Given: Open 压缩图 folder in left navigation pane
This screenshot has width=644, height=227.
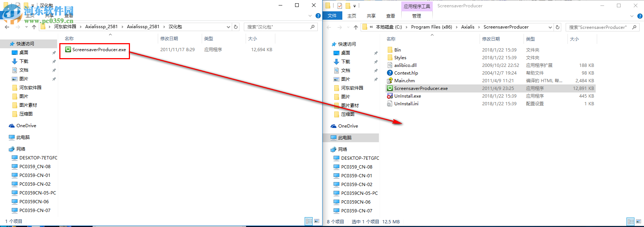Looking at the screenshot, I should coord(26,114).
